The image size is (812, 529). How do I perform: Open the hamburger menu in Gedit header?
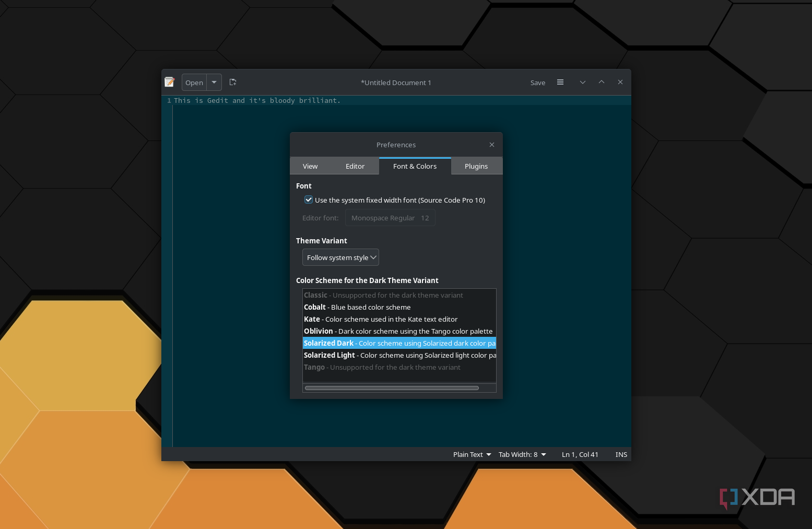pos(560,82)
